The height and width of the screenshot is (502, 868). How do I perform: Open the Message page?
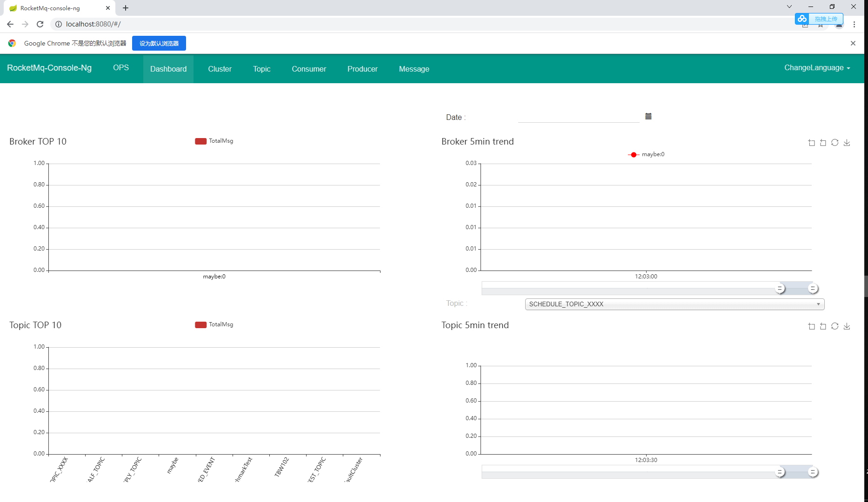(x=414, y=69)
